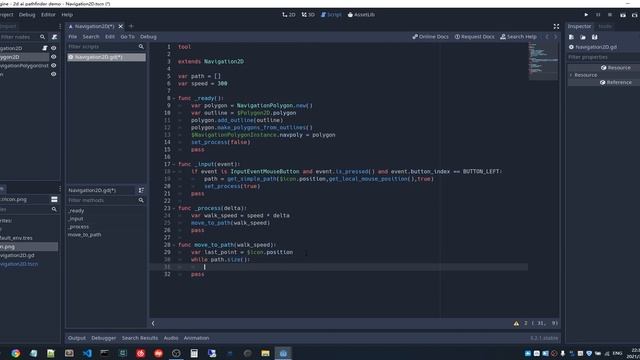
Task: Switch to the 3D workspace
Action: click(308, 15)
